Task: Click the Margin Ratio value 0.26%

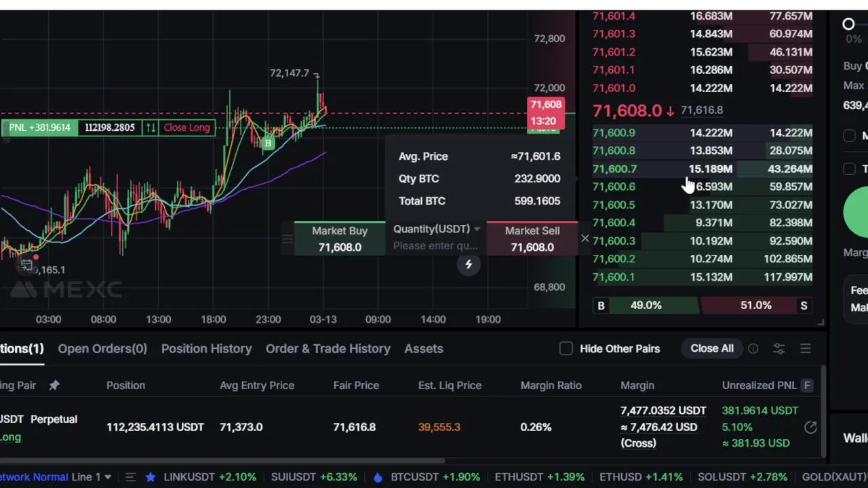Action: (x=536, y=427)
